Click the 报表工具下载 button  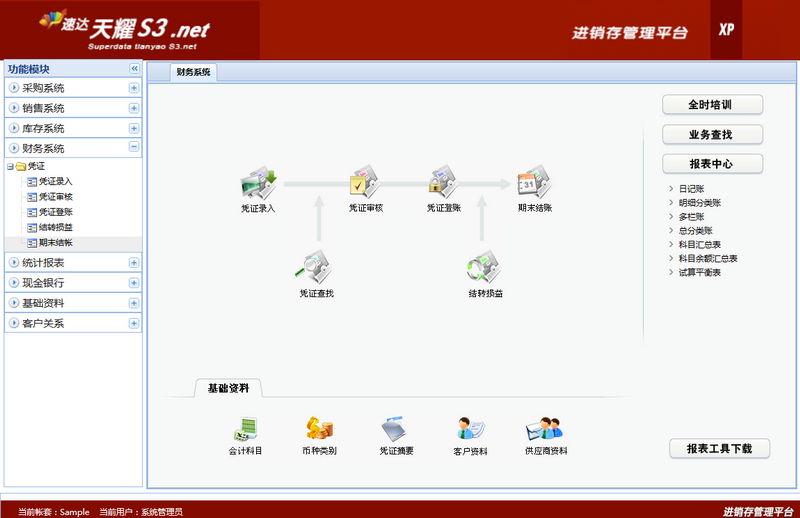coord(719,449)
